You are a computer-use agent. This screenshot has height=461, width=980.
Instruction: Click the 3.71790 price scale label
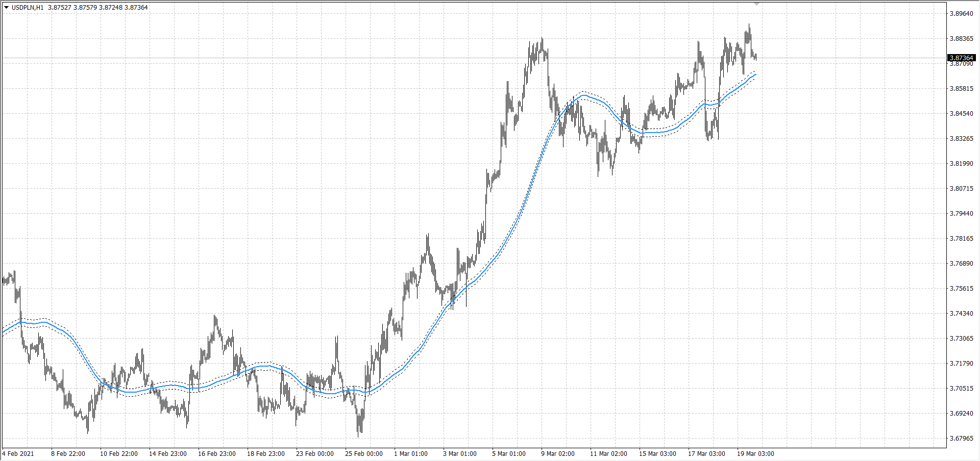point(961,364)
